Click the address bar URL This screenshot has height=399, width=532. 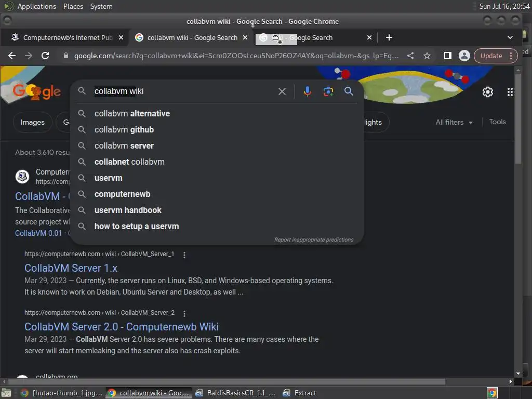coord(236,56)
